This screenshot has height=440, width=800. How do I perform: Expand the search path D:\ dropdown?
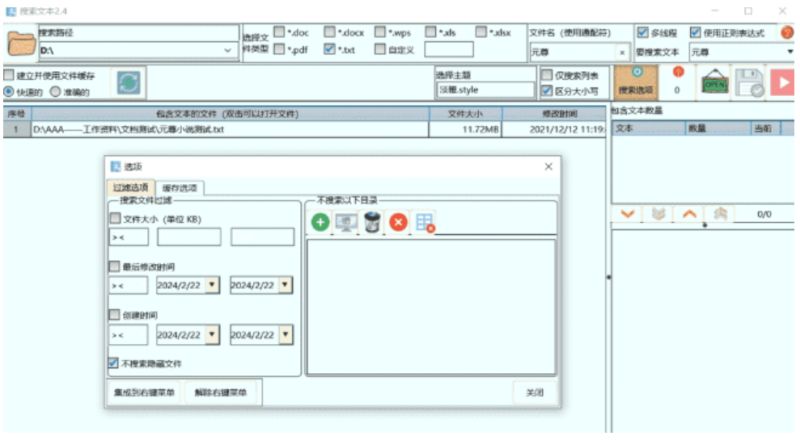[228, 50]
